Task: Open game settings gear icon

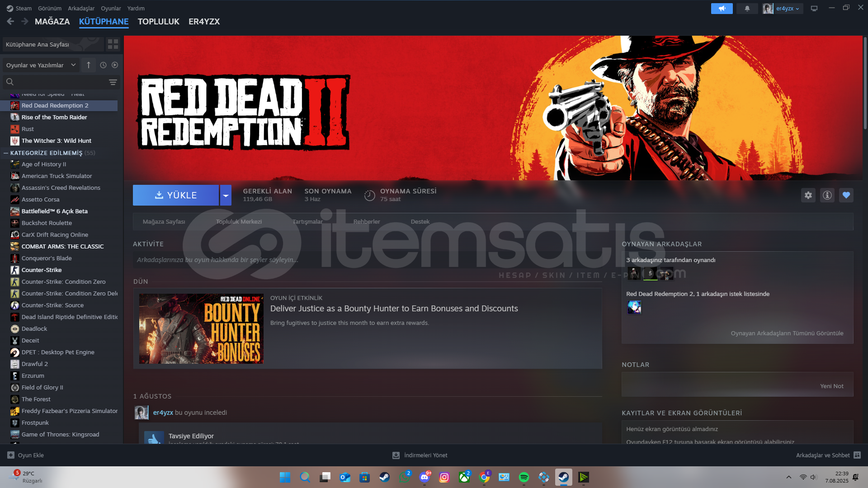Action: pyautogui.click(x=808, y=195)
